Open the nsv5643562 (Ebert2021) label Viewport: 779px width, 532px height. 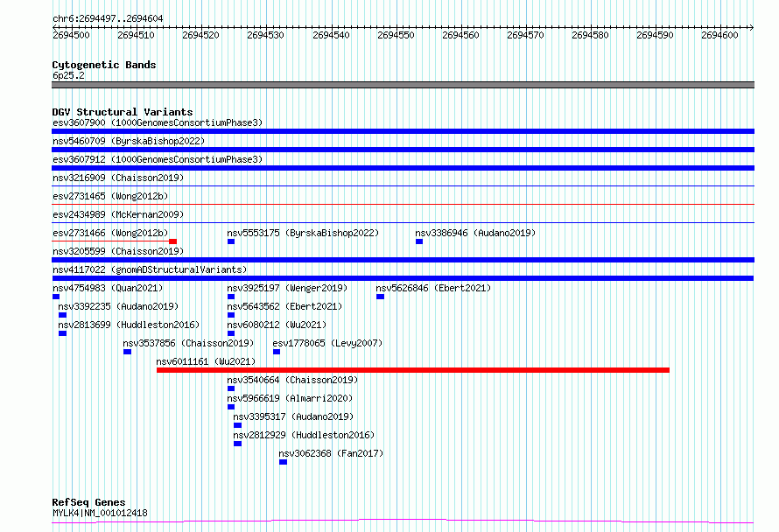click(x=284, y=306)
